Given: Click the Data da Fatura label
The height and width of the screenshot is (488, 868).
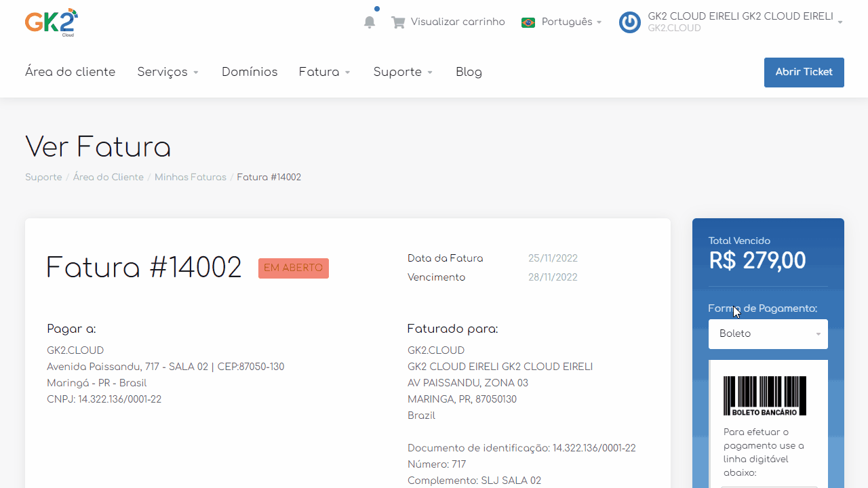Looking at the screenshot, I should 446,258.
